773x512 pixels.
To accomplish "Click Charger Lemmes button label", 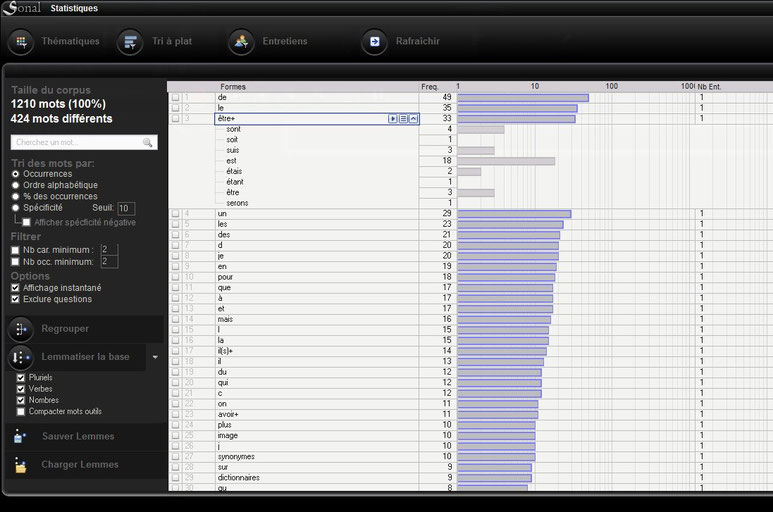I will coord(80,465).
